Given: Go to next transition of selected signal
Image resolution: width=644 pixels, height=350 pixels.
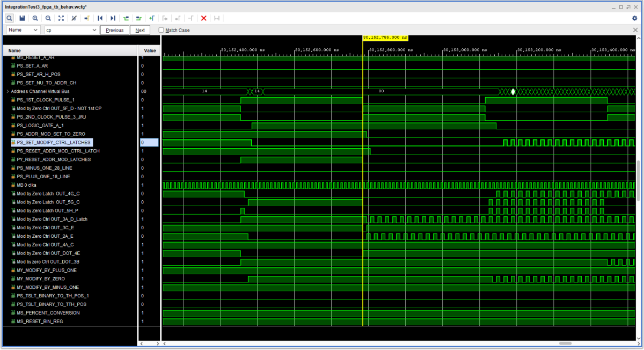Looking at the screenshot, I should point(138,18).
